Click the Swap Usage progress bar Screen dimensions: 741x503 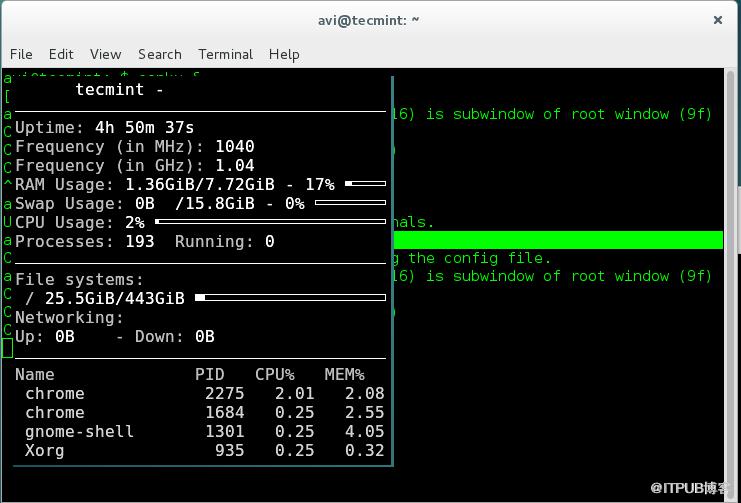[x=350, y=203]
